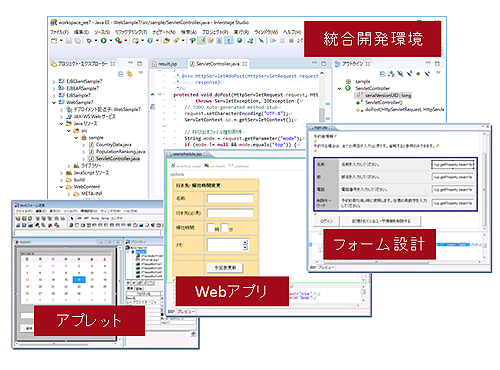Minimize the Project Explorer panel
The image size is (500, 370).
(131, 63)
